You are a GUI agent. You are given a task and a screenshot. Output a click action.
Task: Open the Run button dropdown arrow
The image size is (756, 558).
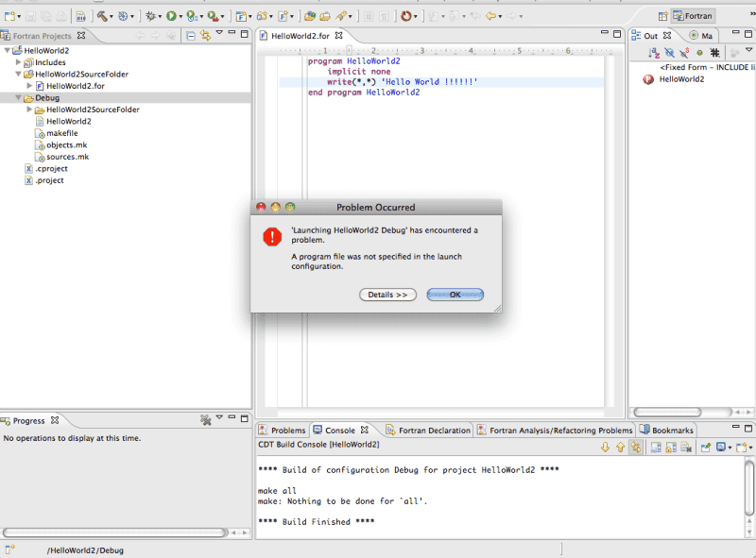coord(181,16)
